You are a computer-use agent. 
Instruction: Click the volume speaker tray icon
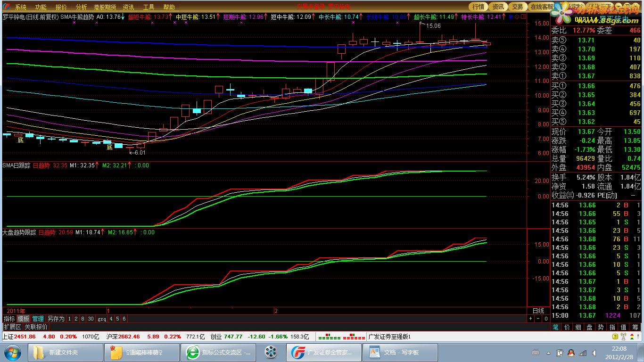click(x=594, y=352)
